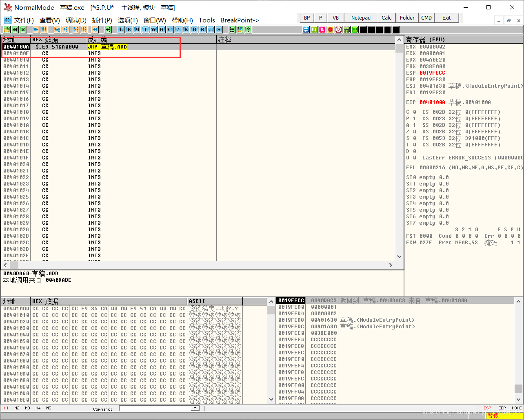Open the 帮助(H) menu
The image size is (524, 420).
coord(182,20)
